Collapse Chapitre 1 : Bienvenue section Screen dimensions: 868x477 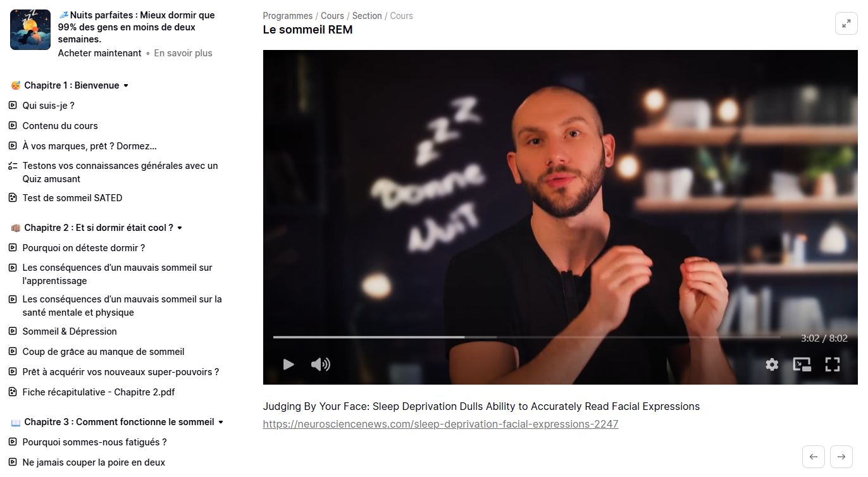coord(126,85)
